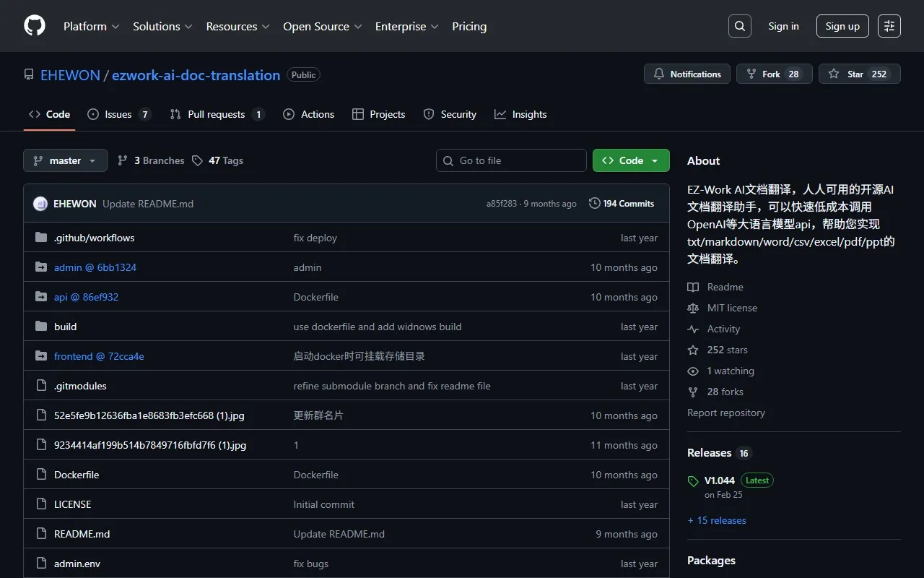924x578 pixels.
Task: Open the 194 Commits history
Action: [x=622, y=204]
